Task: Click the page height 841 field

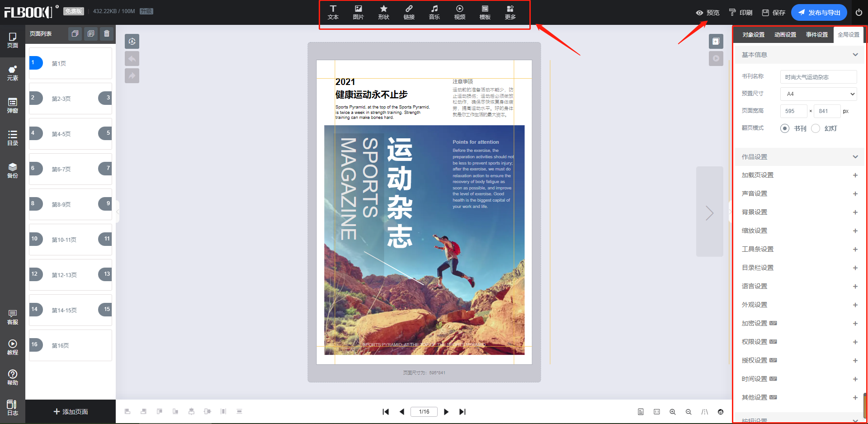Action: [827, 111]
